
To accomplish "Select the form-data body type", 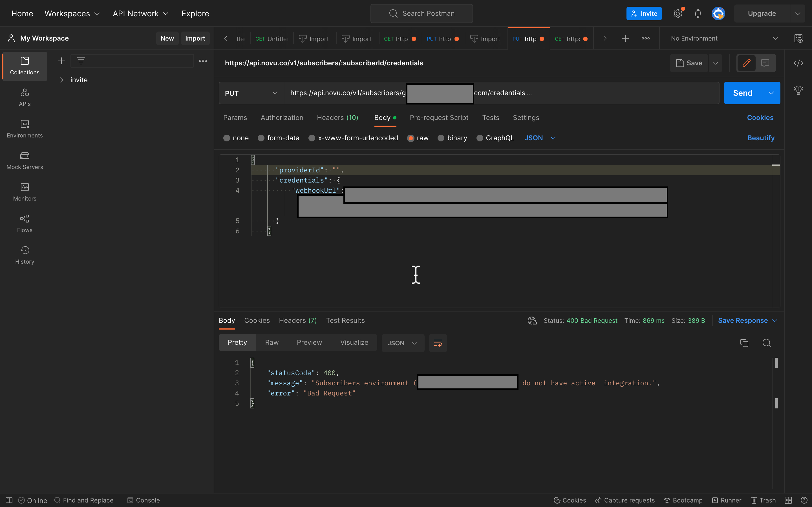I will 279,138.
